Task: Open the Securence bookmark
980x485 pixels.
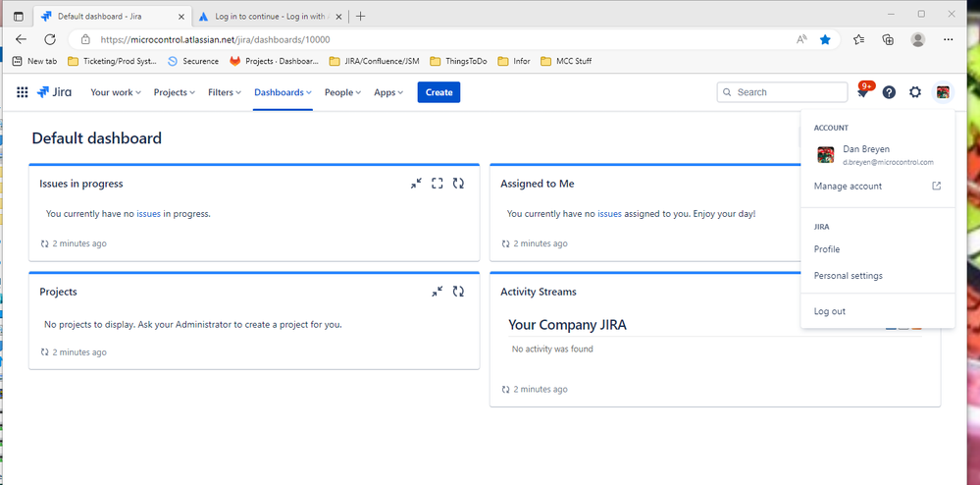Action: click(x=193, y=61)
